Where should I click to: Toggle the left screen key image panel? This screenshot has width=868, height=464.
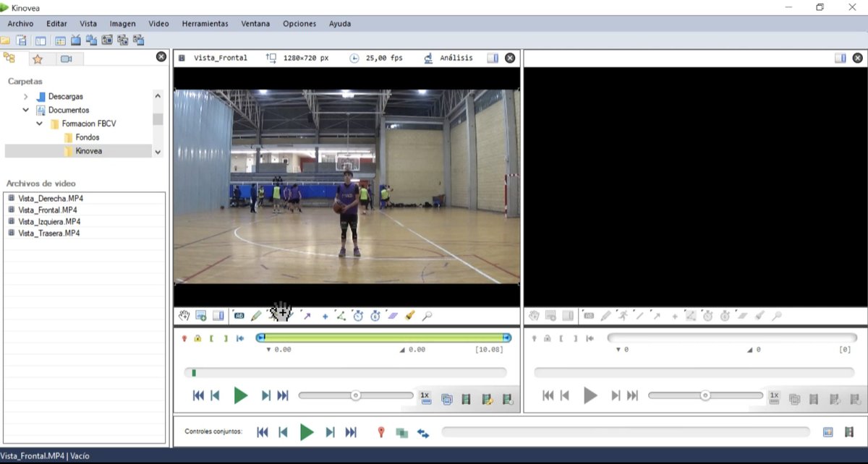(x=218, y=315)
